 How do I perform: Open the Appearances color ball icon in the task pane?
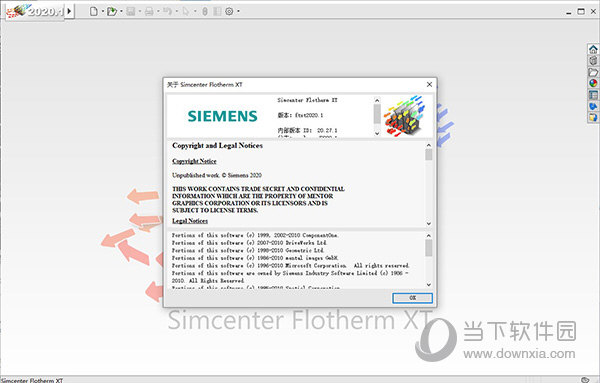tap(593, 83)
